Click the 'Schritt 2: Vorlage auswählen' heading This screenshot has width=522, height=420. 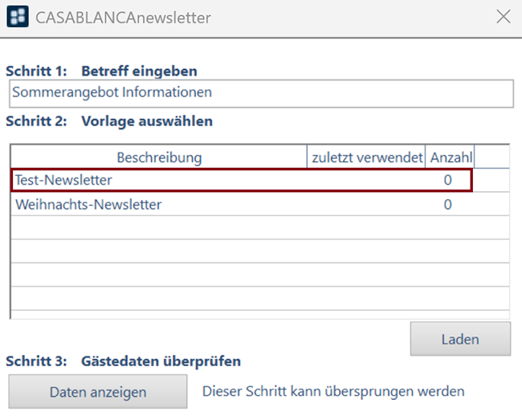[109, 121]
